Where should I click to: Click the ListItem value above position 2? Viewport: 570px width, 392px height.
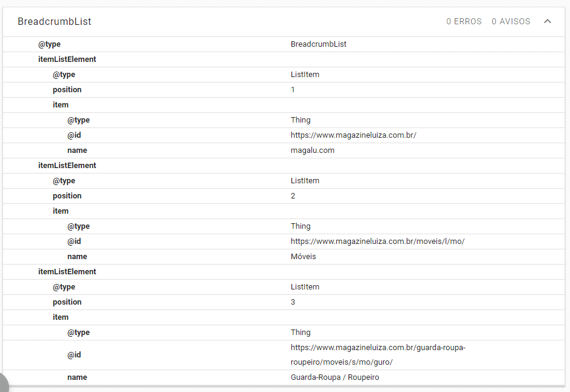tap(305, 181)
